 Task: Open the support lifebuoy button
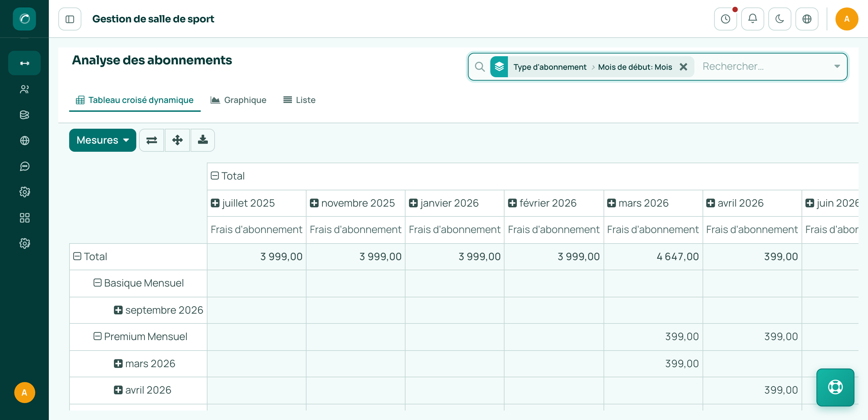click(x=835, y=387)
